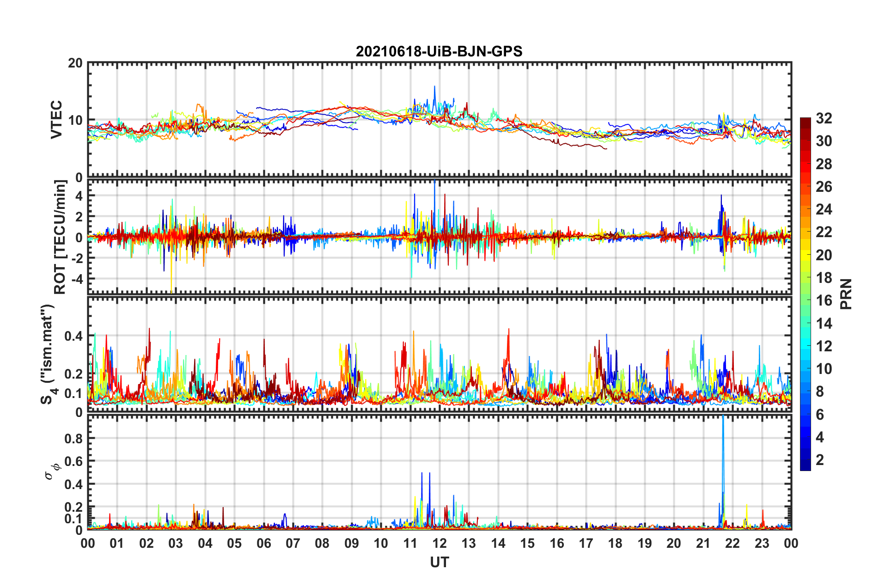Click colorbar tick label 12
The image size is (879, 588).
824,346
